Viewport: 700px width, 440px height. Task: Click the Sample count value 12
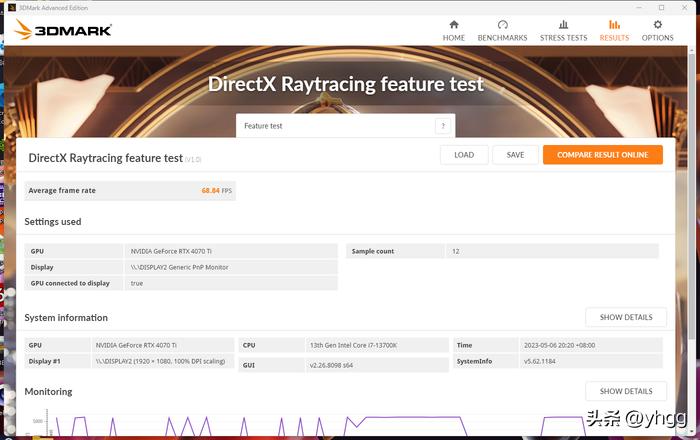(x=456, y=251)
